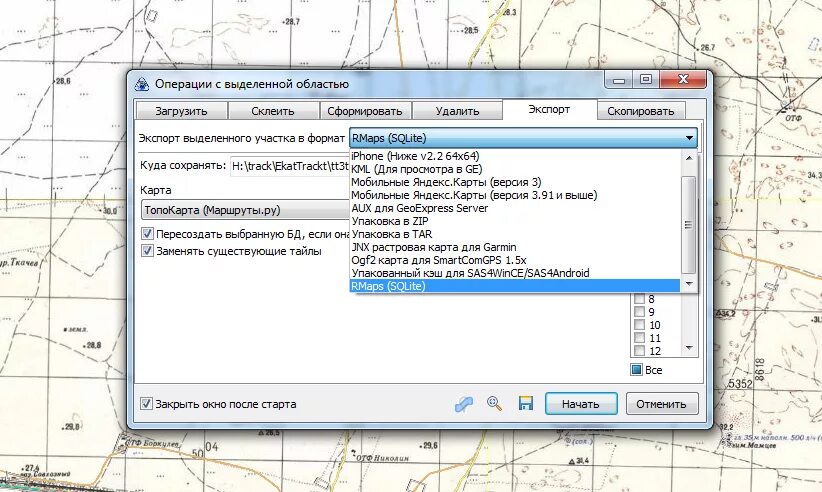
Task: Click the format list scrollbar up arrow
Action: coord(689,157)
